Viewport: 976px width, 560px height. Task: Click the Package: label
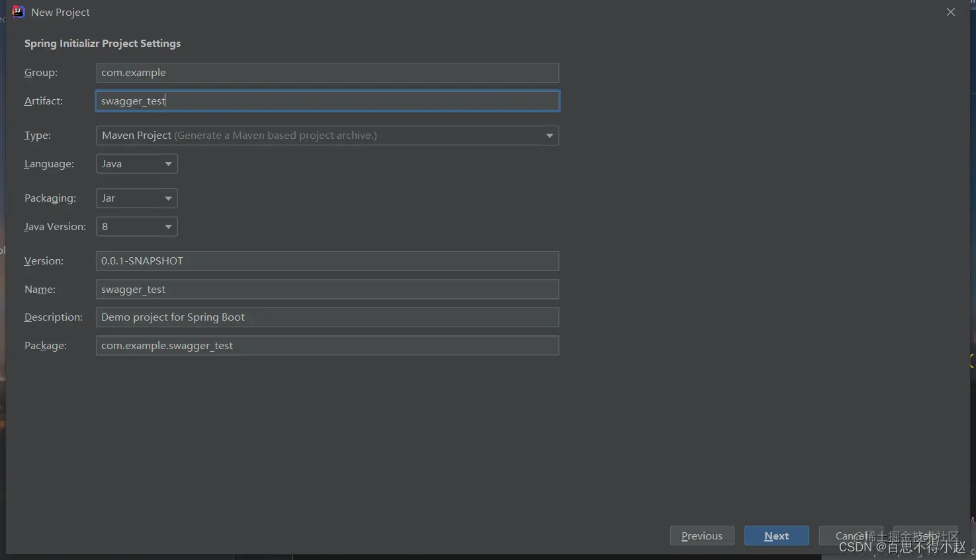tap(46, 346)
